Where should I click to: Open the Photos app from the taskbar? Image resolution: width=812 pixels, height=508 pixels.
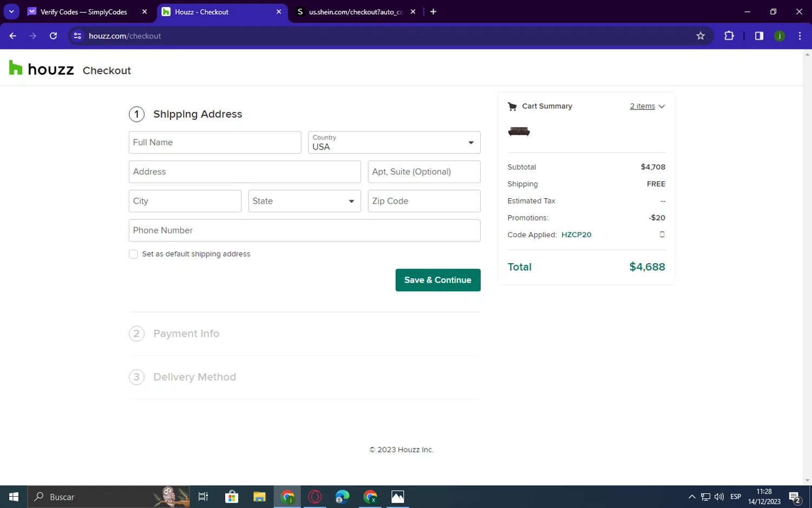tap(398, 497)
